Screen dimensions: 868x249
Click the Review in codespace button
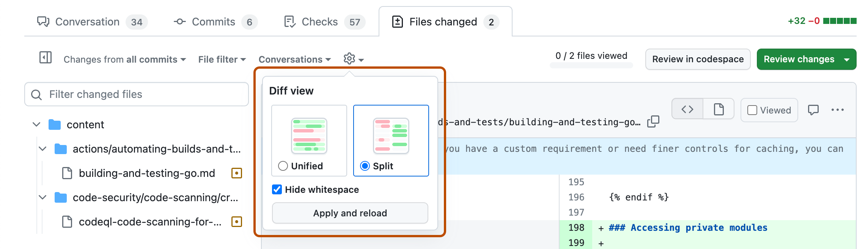click(698, 59)
